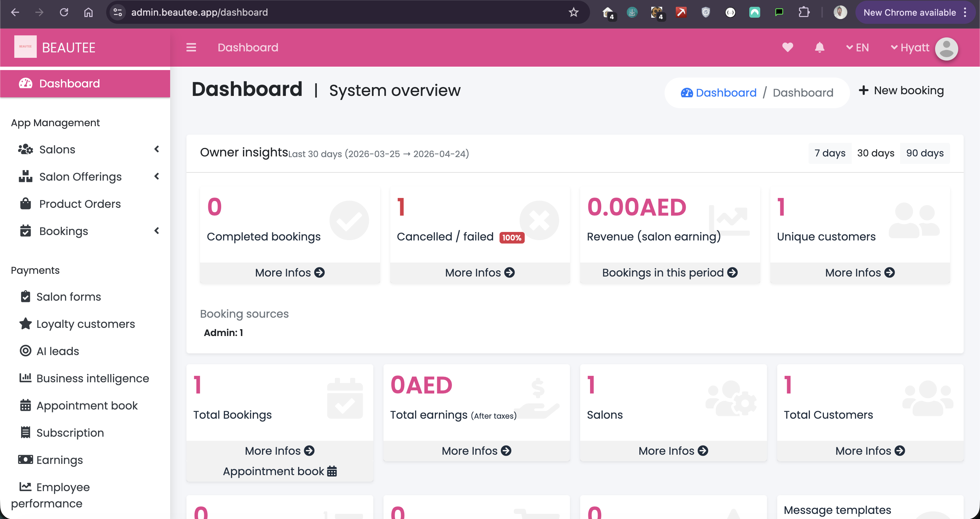The height and width of the screenshot is (519, 980).
Task: Click Appointment book link under Total Bookings
Action: click(280, 471)
